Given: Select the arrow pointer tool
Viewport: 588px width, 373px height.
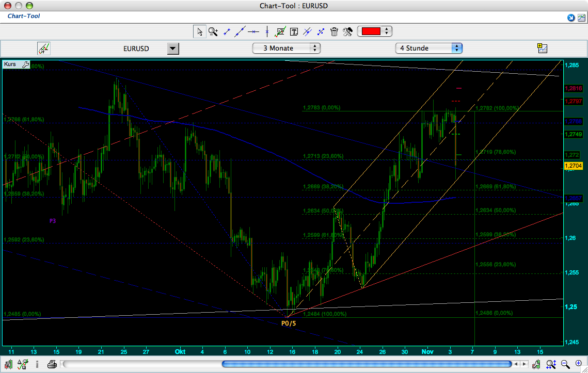Looking at the screenshot, I should pos(199,31).
